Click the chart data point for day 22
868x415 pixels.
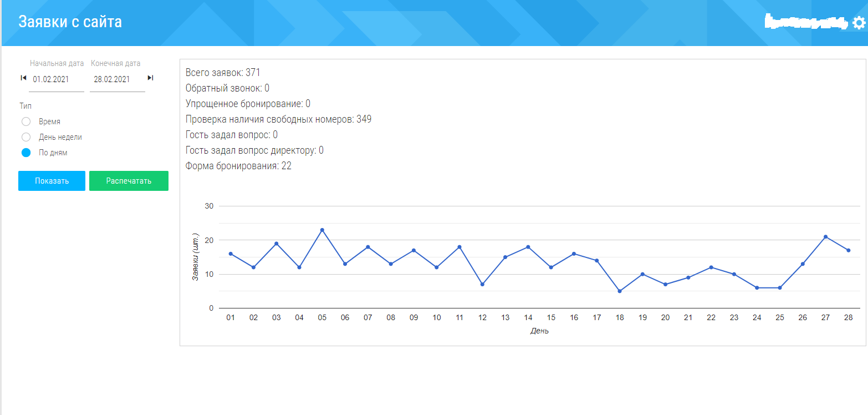pos(711,267)
